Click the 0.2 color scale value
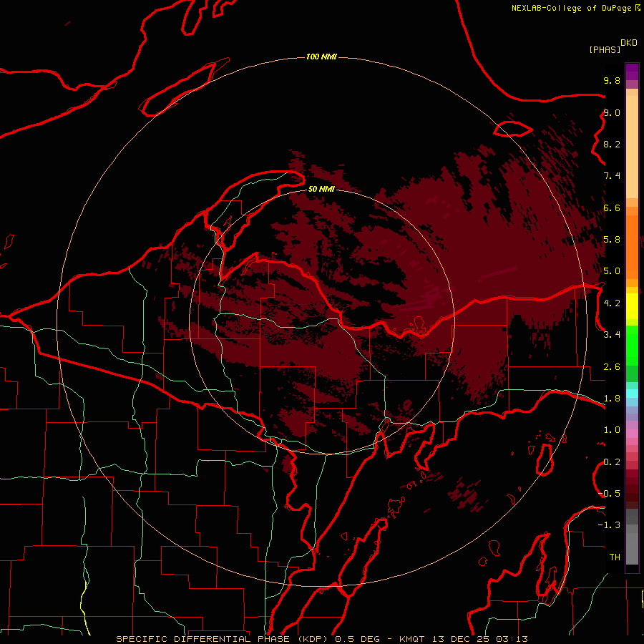This screenshot has width=644, height=644. pyautogui.click(x=612, y=462)
